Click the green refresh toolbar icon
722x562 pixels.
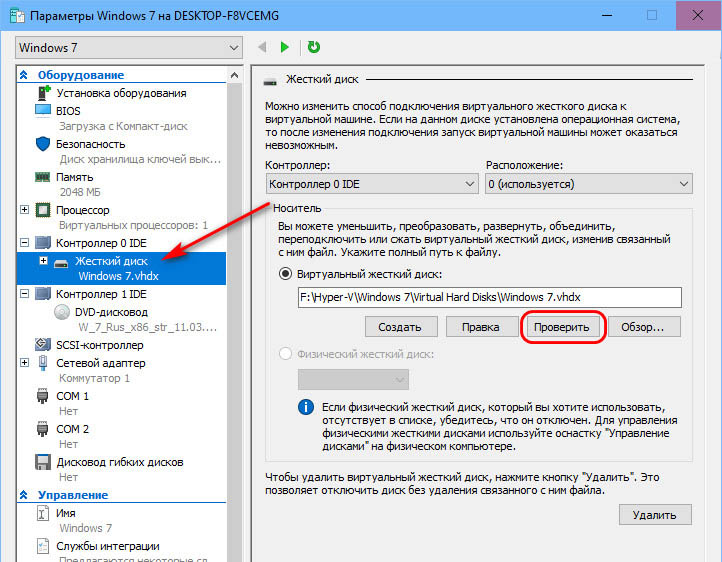(314, 47)
